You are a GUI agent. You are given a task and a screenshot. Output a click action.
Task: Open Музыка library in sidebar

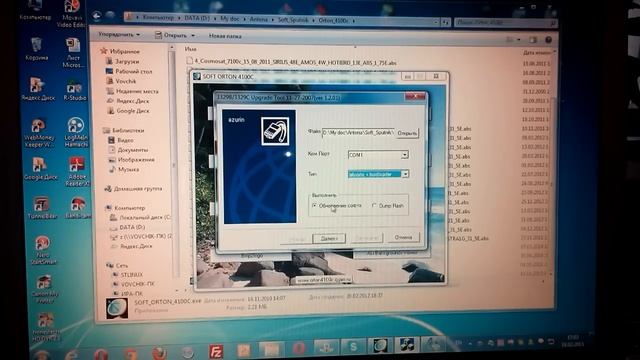pos(124,169)
